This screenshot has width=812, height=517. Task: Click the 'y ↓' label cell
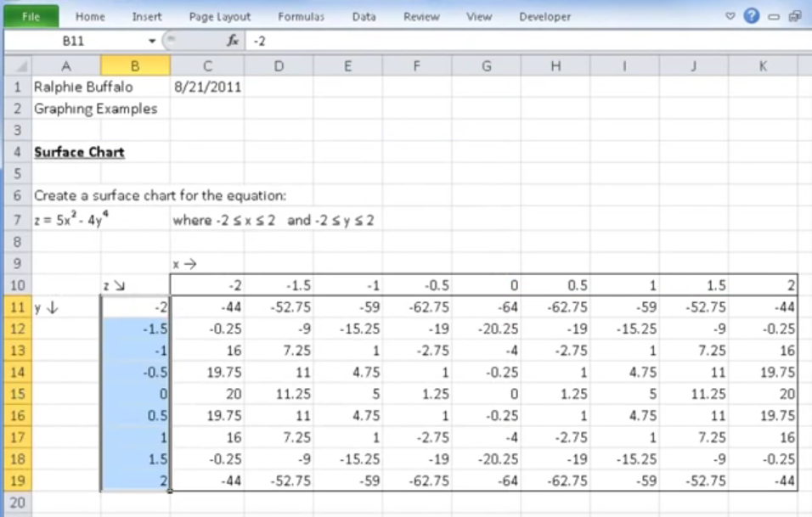[x=66, y=307]
